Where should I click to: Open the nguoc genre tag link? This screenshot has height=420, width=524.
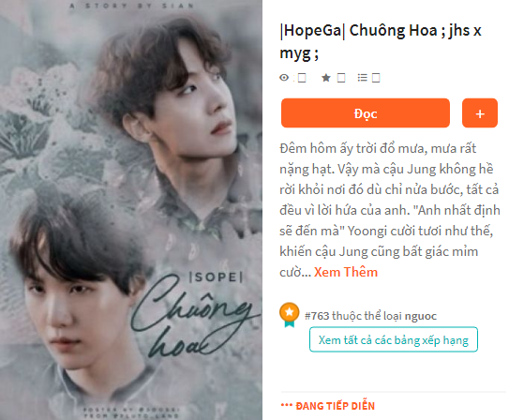pyautogui.click(x=420, y=316)
